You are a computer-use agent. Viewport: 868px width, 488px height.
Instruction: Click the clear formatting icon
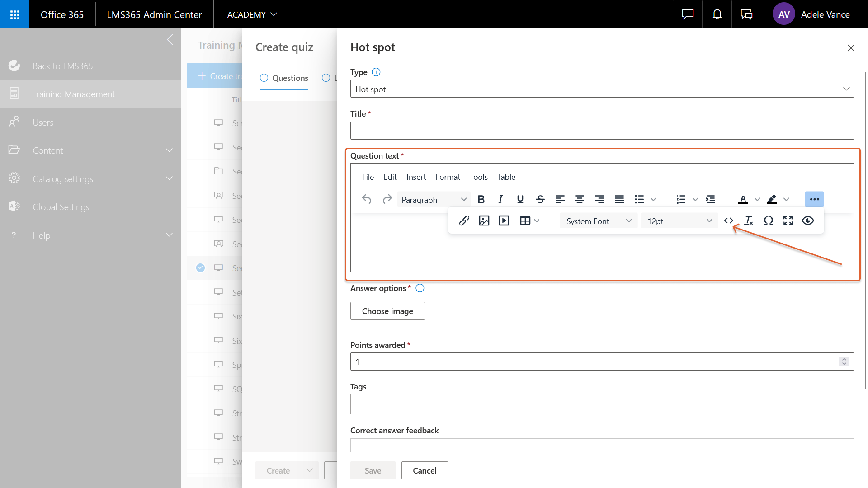pyautogui.click(x=748, y=221)
